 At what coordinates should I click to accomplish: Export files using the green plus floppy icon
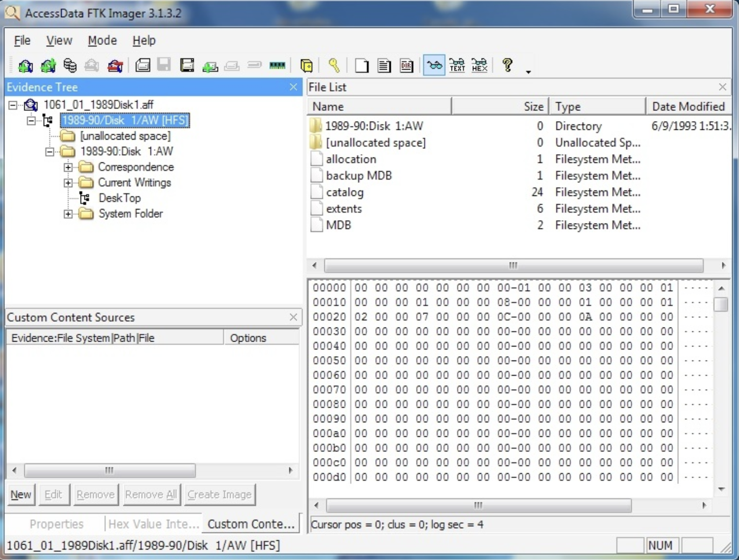coord(210,65)
